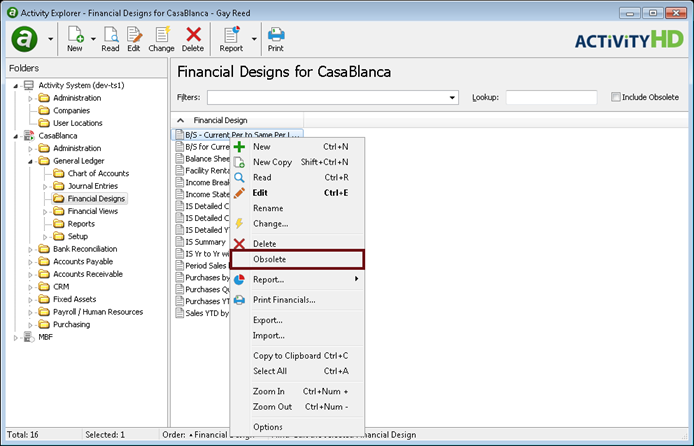Choose Zoom In from the context menu
Screen dimensions: 694x446
[x=297, y=392]
